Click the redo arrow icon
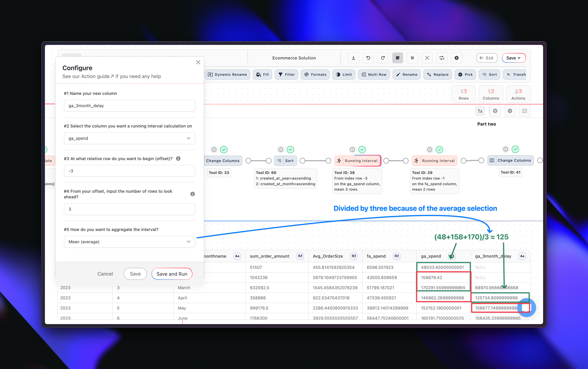588x369 pixels. click(x=383, y=58)
